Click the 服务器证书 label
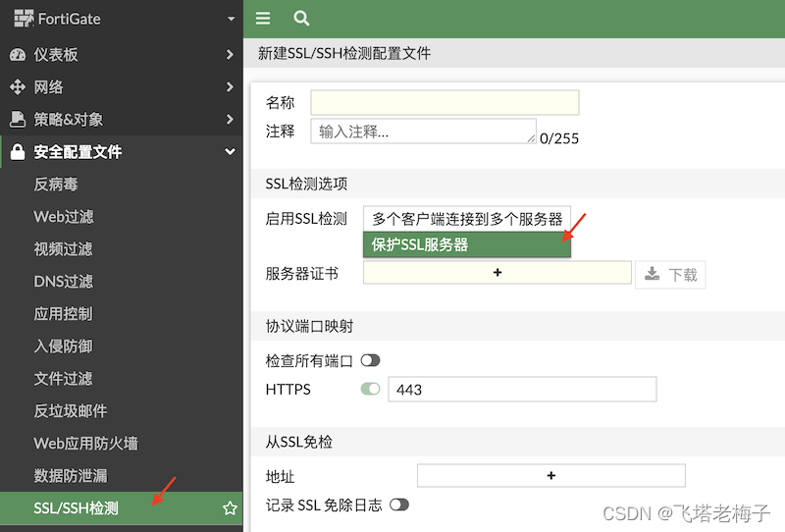 click(x=302, y=274)
